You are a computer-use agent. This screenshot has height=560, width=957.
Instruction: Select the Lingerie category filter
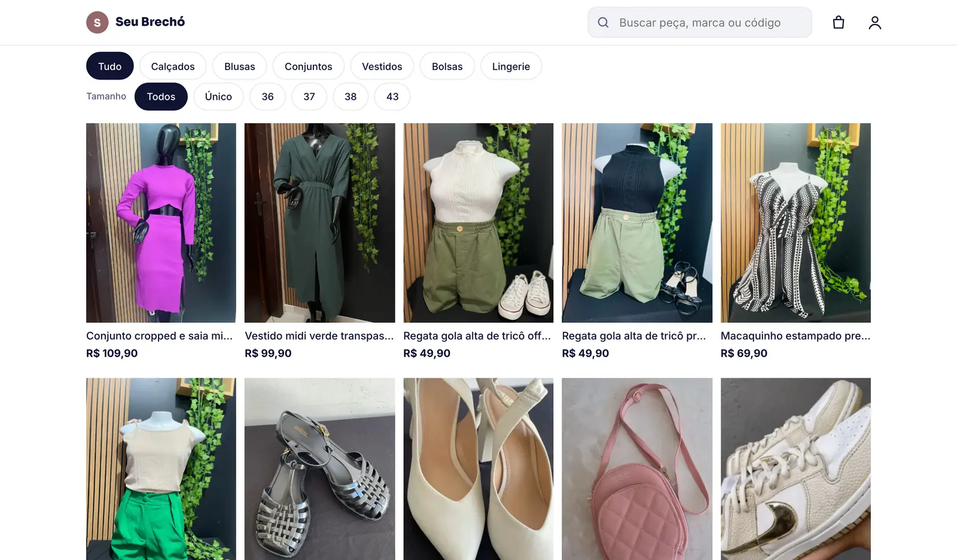point(511,66)
